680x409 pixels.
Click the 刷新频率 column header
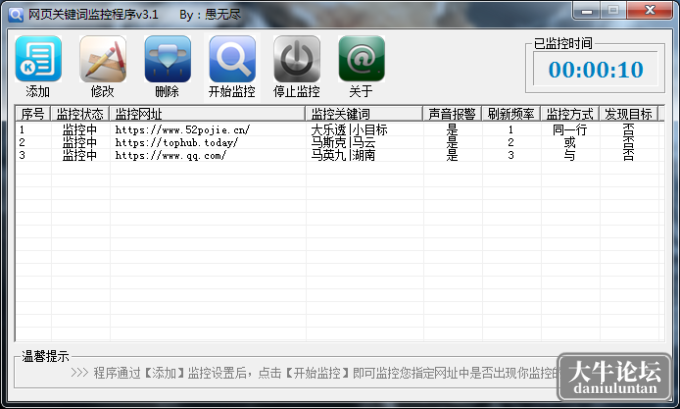511,114
